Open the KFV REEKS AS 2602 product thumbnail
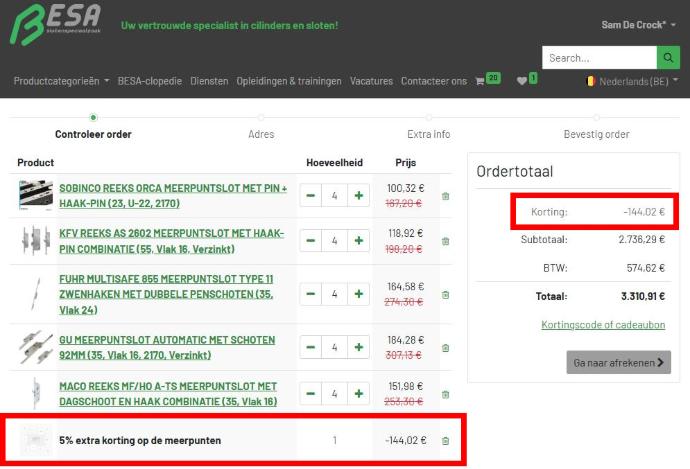 point(35,240)
